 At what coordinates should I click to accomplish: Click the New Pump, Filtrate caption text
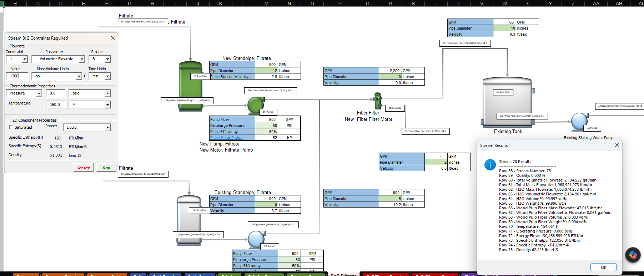tap(220, 144)
